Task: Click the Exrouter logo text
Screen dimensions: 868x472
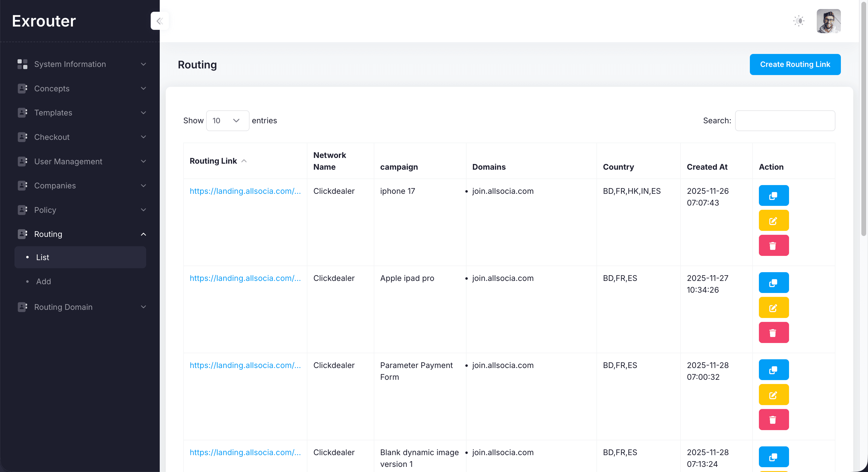Action: pos(44,21)
